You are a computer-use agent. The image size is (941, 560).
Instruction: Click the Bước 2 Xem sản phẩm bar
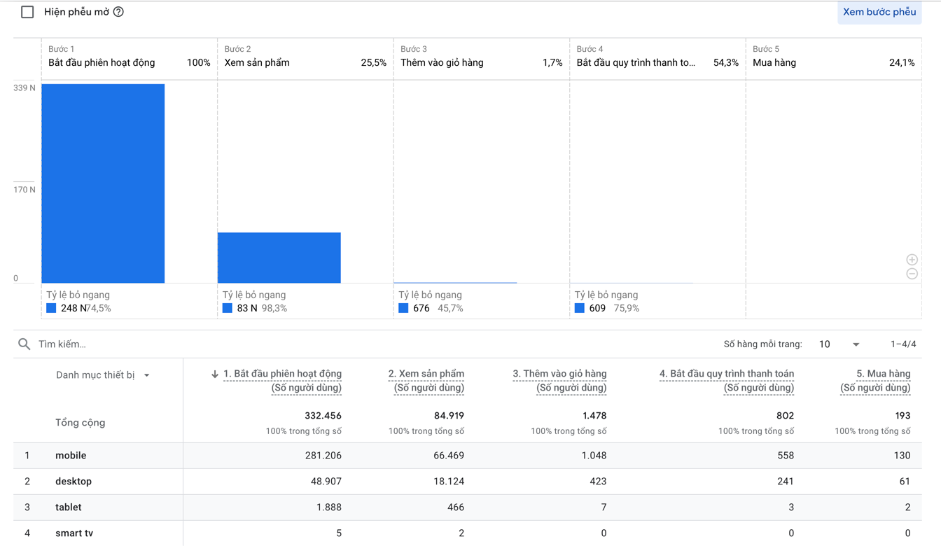point(279,258)
